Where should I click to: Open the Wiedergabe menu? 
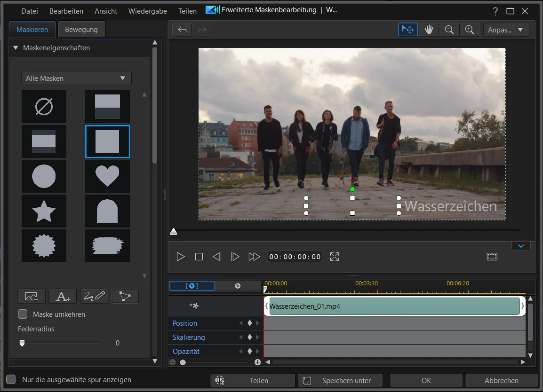[147, 11]
